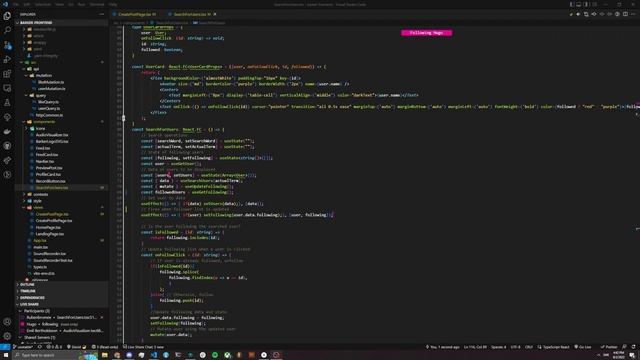Open the Explorer view in activity bar
This screenshot has height=360, width=640.
coord(7,16)
